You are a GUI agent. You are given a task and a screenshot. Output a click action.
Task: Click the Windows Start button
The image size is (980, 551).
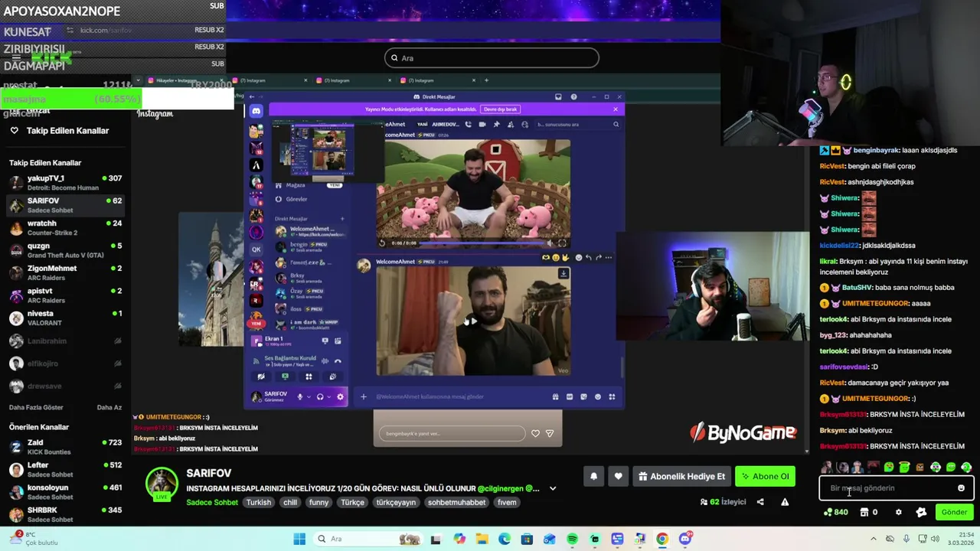299,539
